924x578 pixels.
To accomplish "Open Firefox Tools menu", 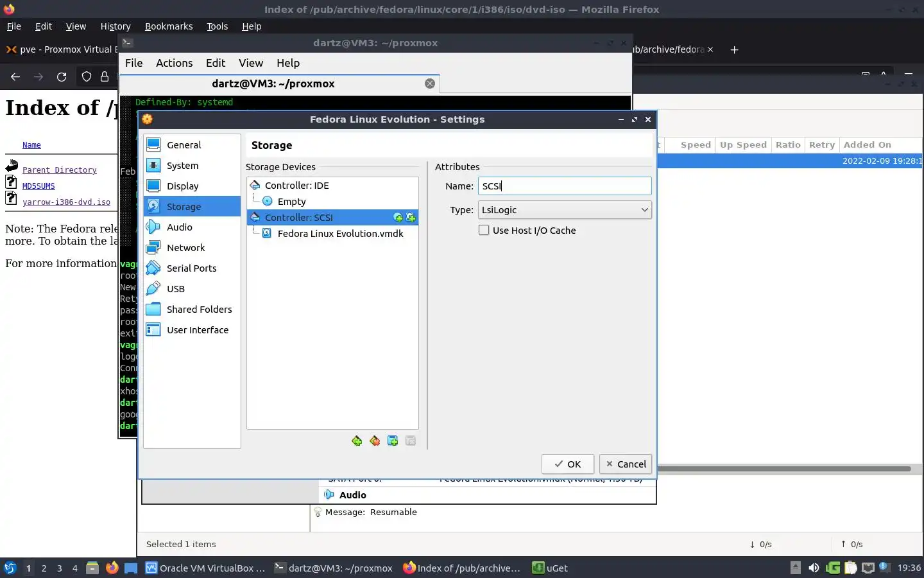I will [217, 26].
